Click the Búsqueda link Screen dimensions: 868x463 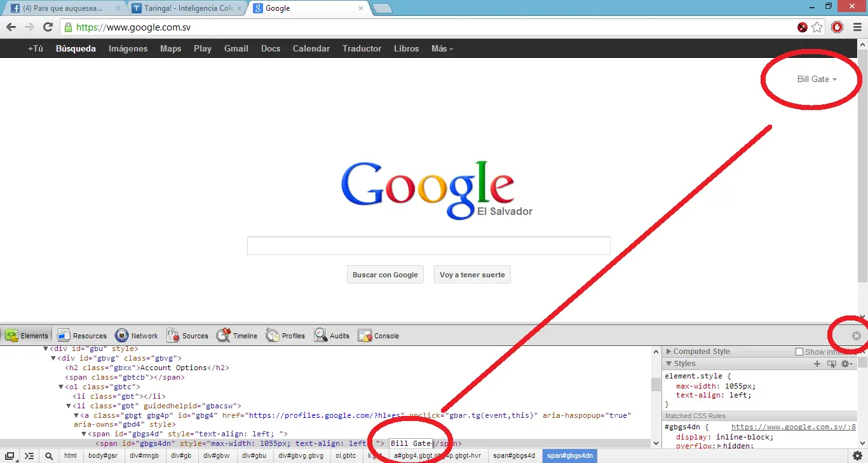76,48
